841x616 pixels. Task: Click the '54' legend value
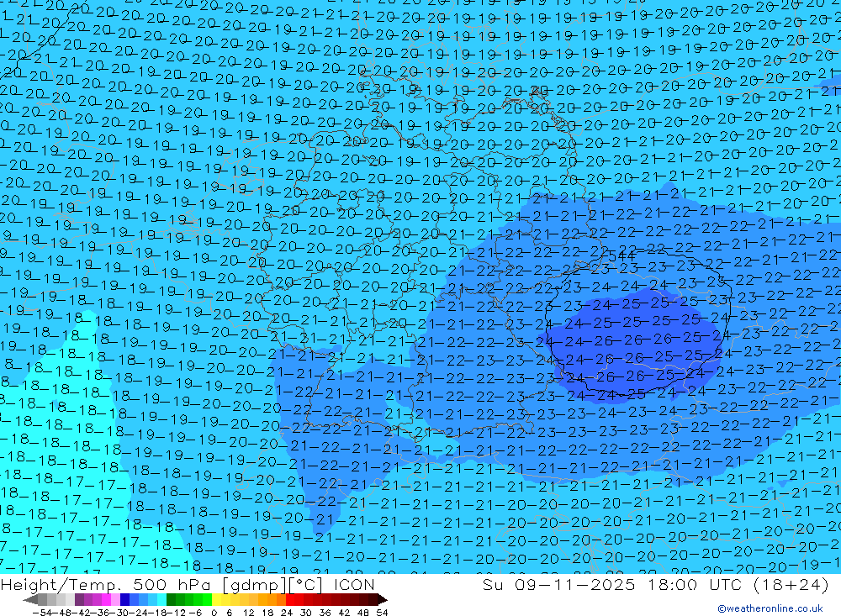[x=382, y=613]
